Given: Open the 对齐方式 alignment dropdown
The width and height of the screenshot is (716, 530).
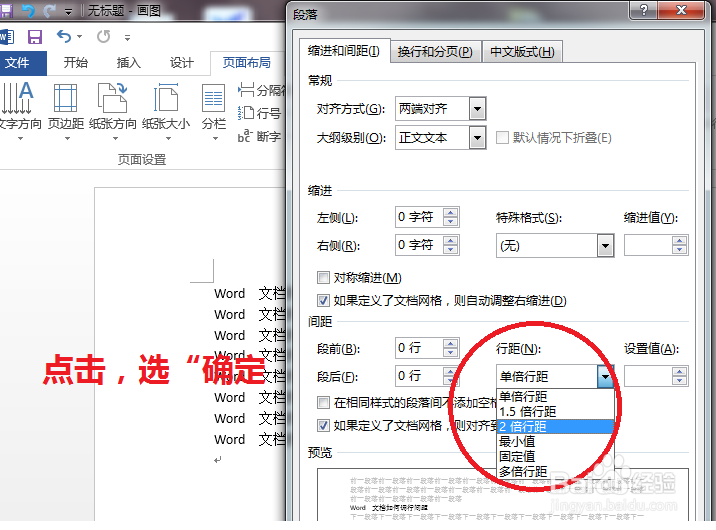Looking at the screenshot, I should (x=477, y=109).
